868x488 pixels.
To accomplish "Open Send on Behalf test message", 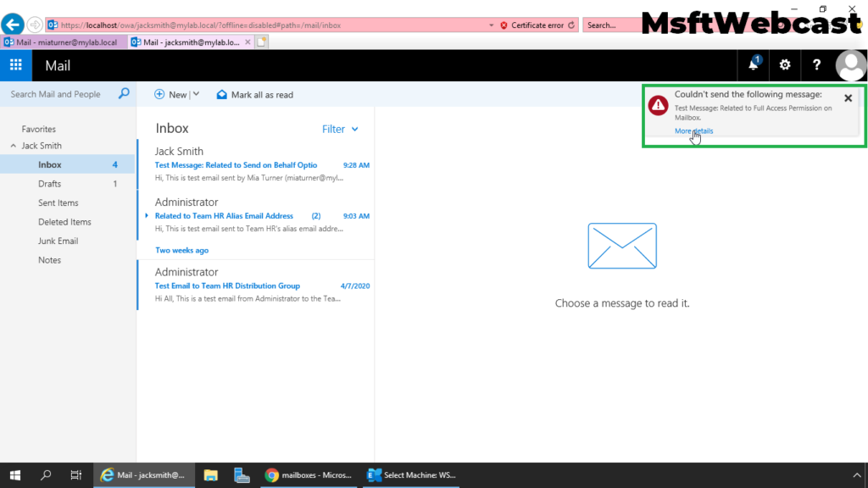I will point(256,164).
